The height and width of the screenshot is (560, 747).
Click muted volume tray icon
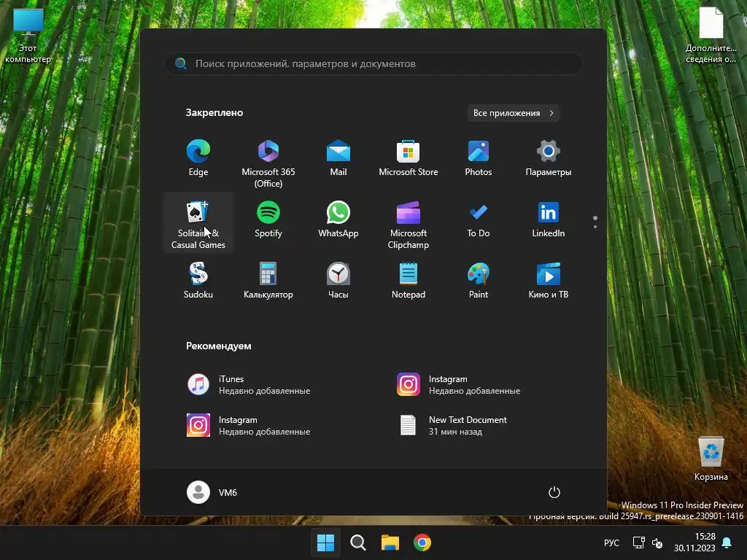pos(657,542)
